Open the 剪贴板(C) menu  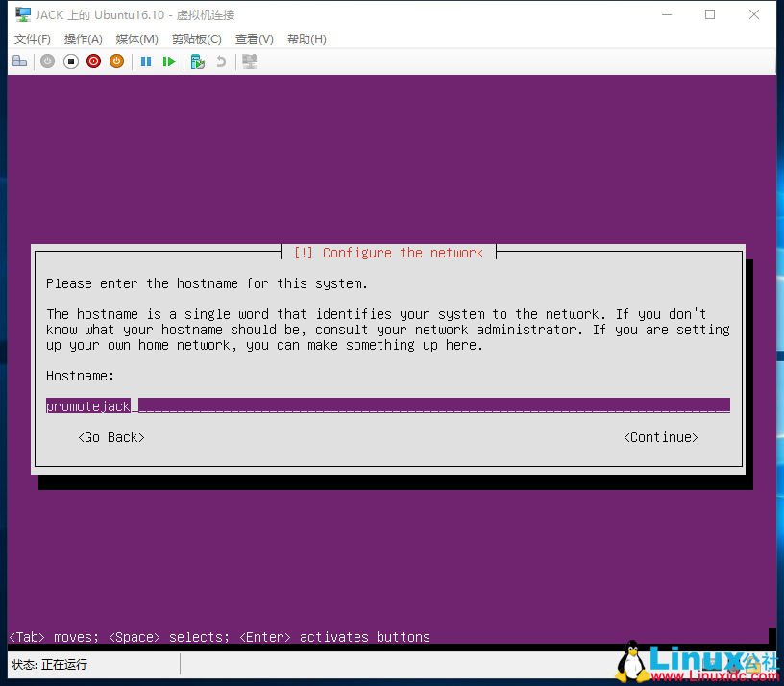pos(196,38)
